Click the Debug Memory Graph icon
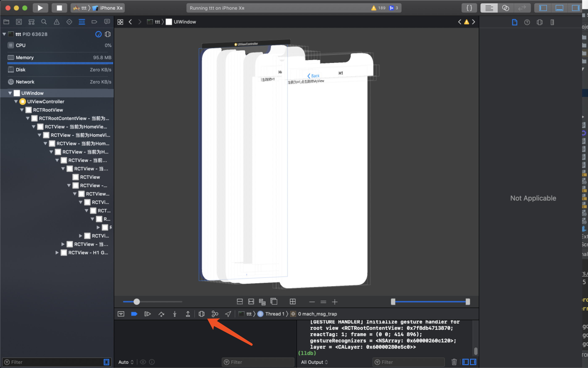Screen dimensions: 588x368 215,314
